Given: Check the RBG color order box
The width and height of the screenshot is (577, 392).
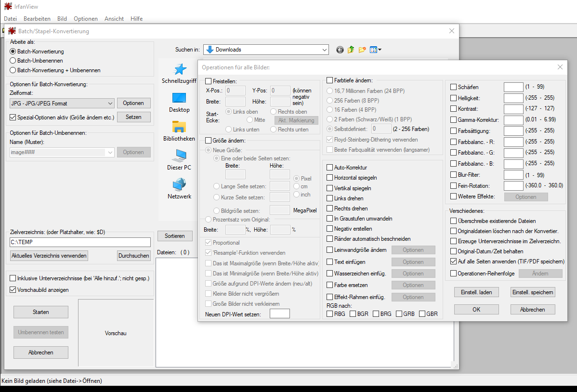Looking at the screenshot, I should point(330,314).
